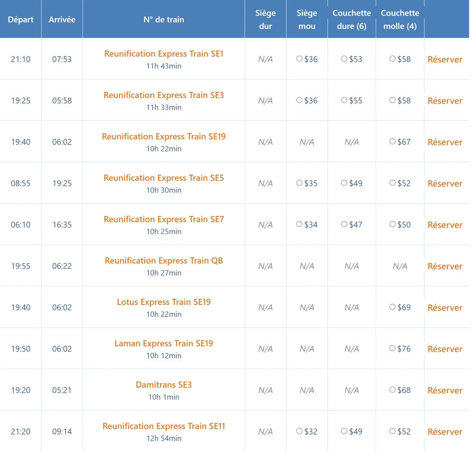Viewport: 476px width, 462px height.
Task: Click the Couchette dure (6) header
Action: (352, 20)
